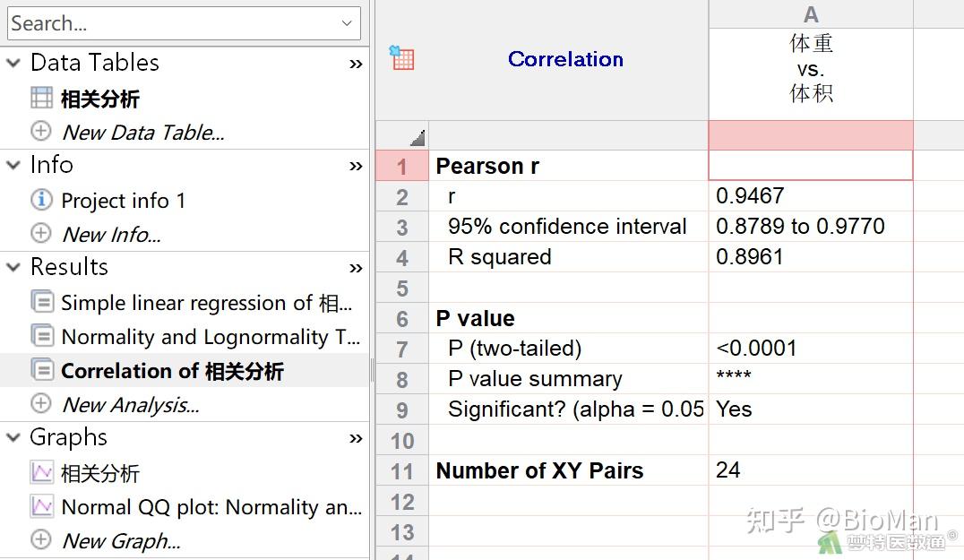The width and height of the screenshot is (964, 560).
Task: Click inside the Search field
Action: (x=134, y=22)
